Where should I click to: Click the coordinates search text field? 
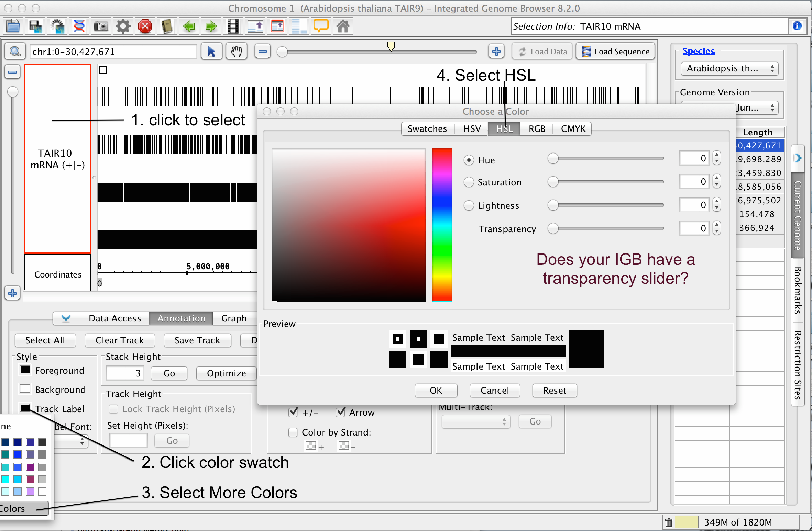[x=113, y=52]
